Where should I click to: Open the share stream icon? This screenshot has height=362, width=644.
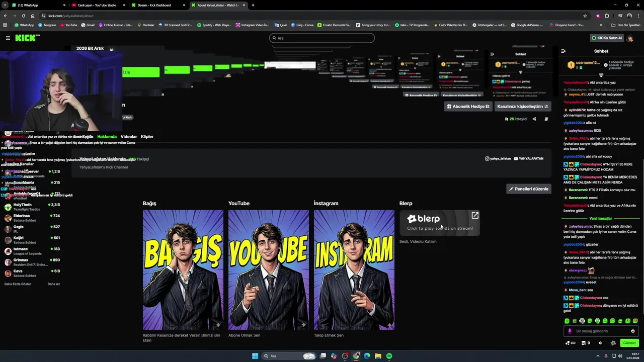click(534, 119)
